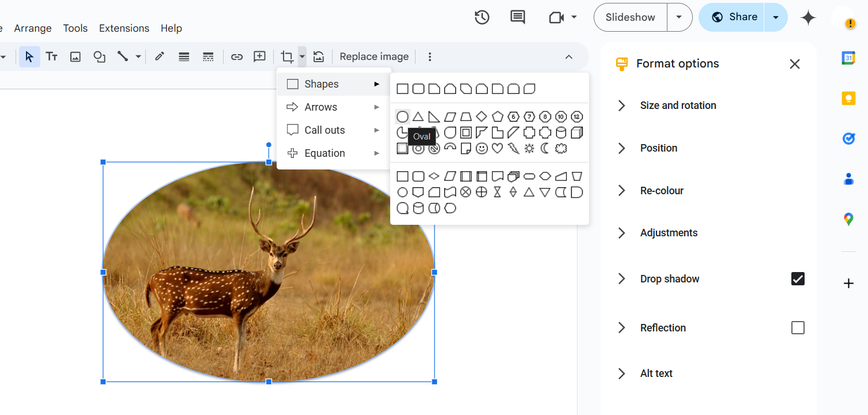Choose the Heart shape mask
This screenshot has width=868, height=415.
(x=497, y=149)
